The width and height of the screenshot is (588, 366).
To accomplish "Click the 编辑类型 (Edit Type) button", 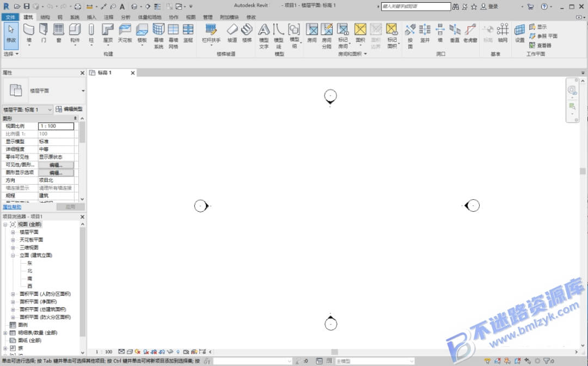I will pos(69,109).
